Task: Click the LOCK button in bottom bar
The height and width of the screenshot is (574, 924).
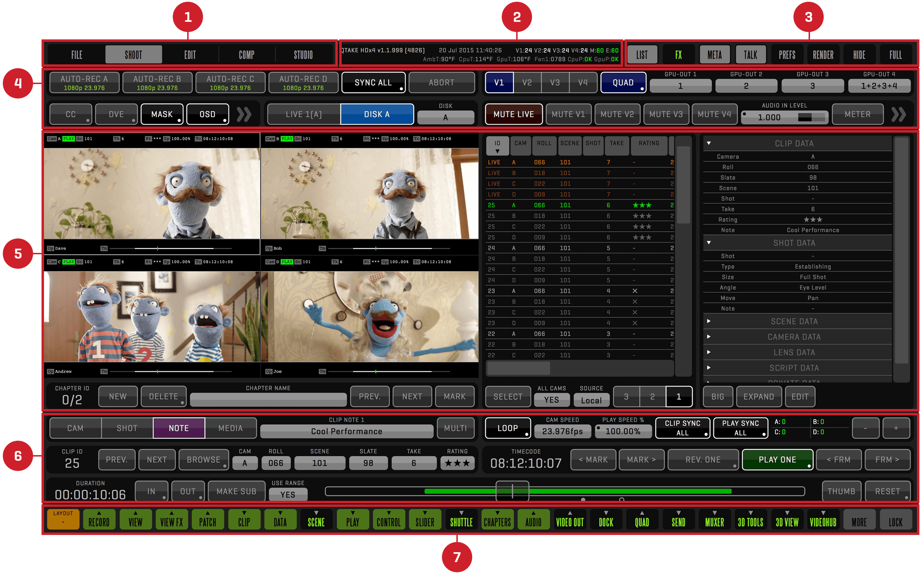Action: tap(895, 520)
